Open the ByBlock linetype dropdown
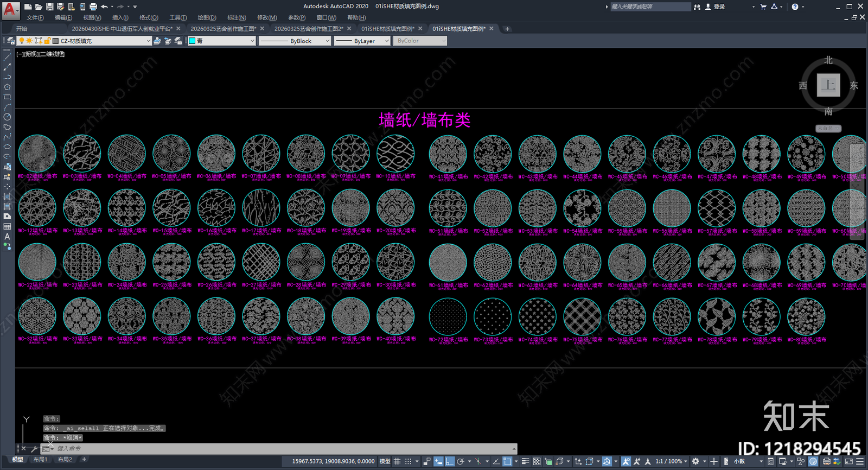 (295, 41)
